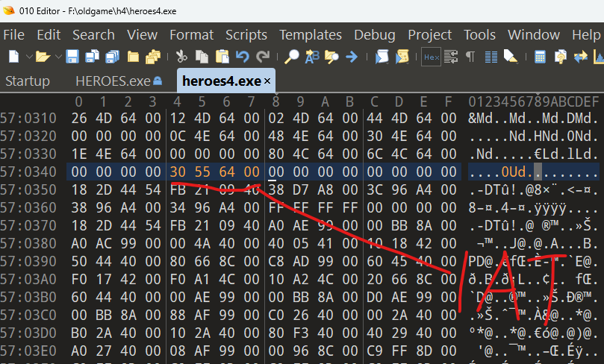Image resolution: width=604 pixels, height=364 pixels.
Task: Switch to the Startup tab
Action: [x=28, y=81]
